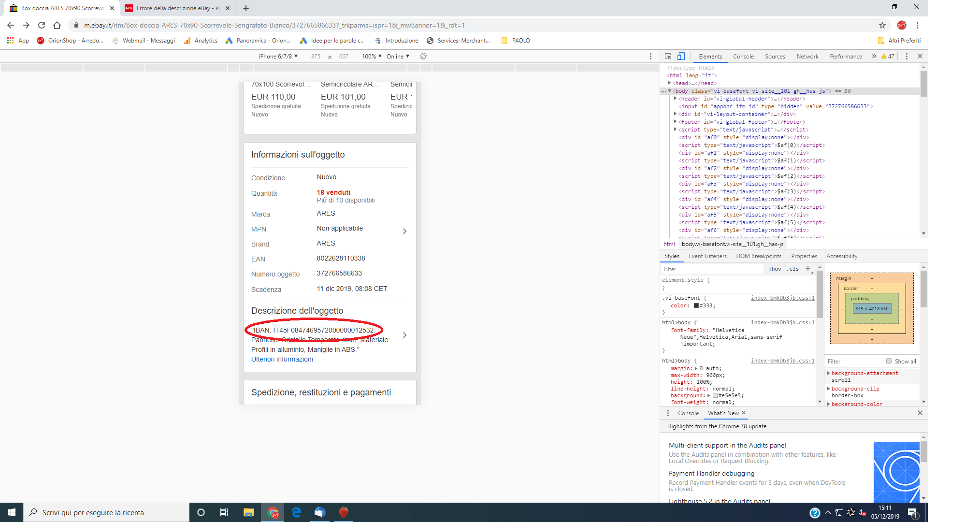This screenshot has height=522, width=980.
Task: Add new style rule plus icon
Action: tap(808, 269)
